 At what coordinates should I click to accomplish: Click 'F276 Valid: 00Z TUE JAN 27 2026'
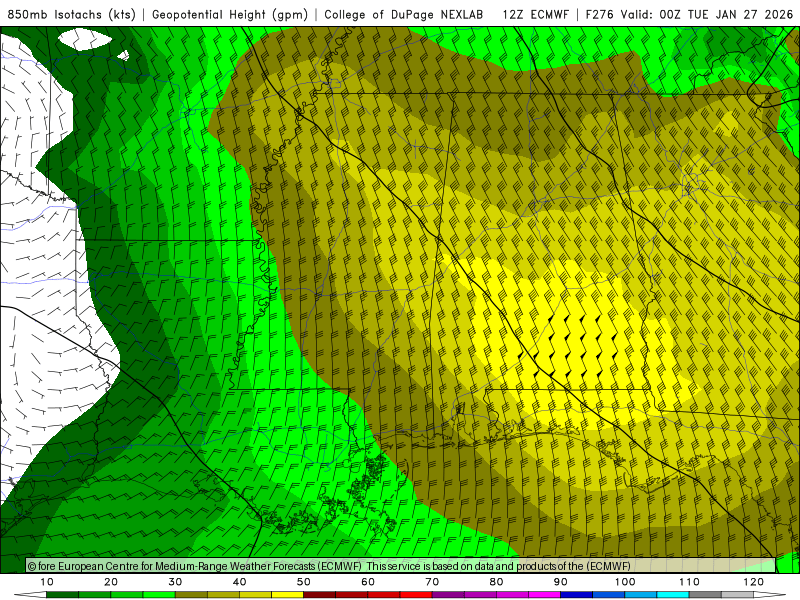689,14
